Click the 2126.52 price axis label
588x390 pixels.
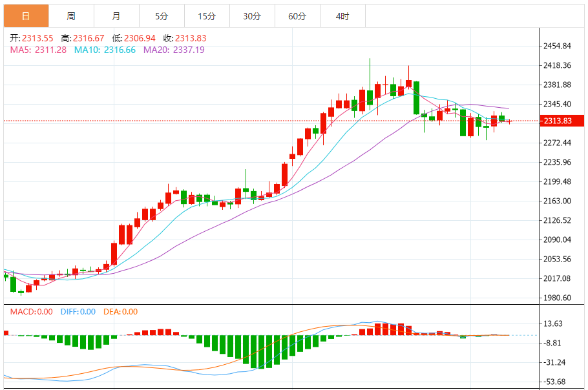(557, 220)
